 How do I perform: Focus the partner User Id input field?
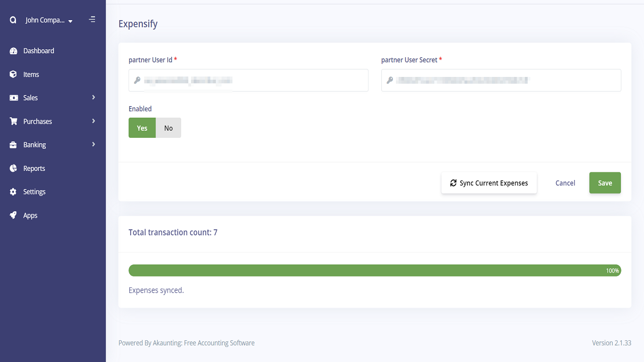249,80
